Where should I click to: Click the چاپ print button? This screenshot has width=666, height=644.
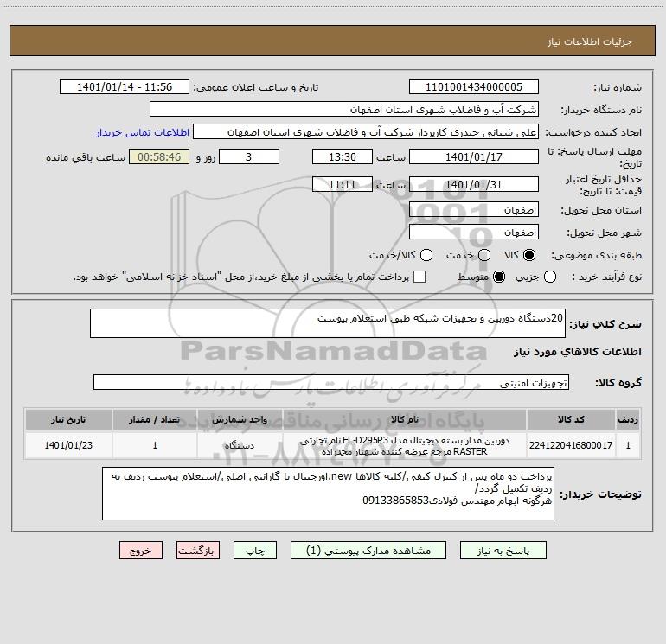(255, 551)
